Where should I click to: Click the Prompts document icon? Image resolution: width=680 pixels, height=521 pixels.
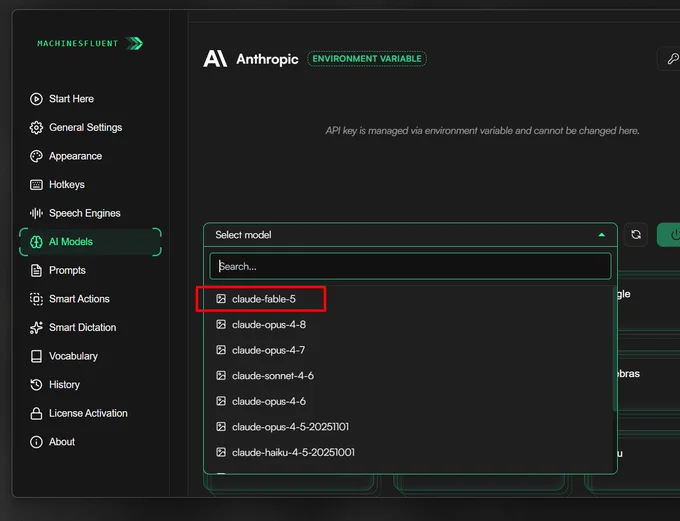[36, 270]
